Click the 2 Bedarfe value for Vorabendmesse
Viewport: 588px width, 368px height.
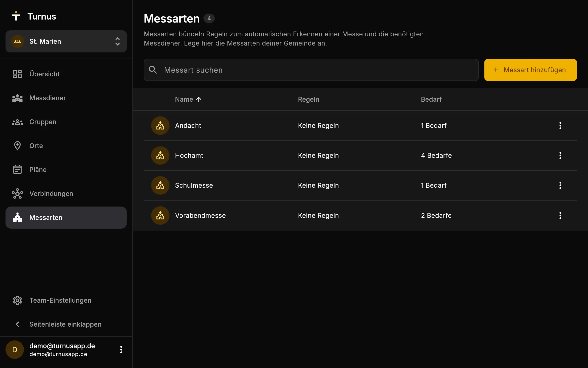pos(436,216)
